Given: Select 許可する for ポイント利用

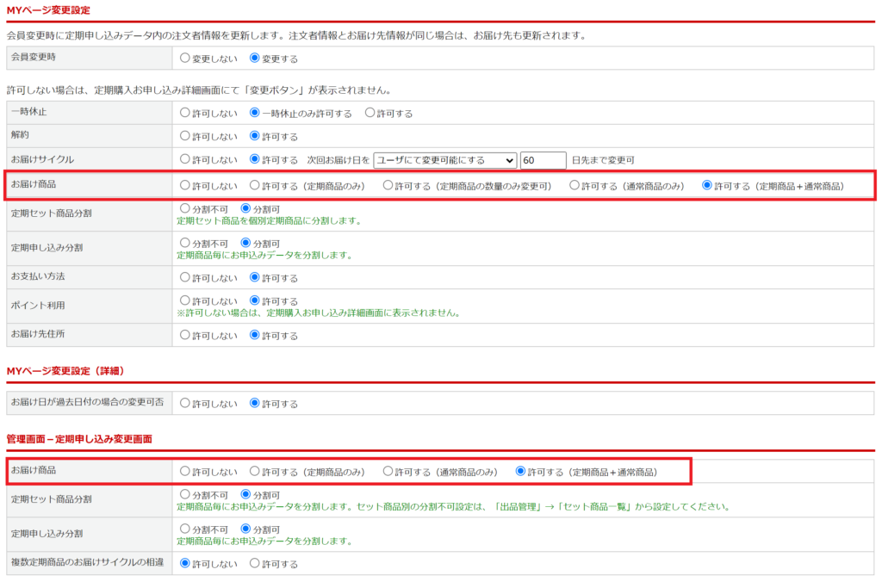Looking at the screenshot, I should click(x=254, y=300).
